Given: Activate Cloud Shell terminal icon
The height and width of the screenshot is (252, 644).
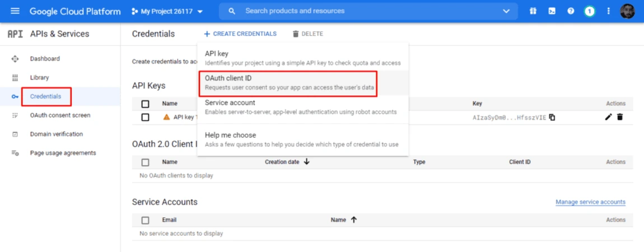Looking at the screenshot, I should 552,11.
